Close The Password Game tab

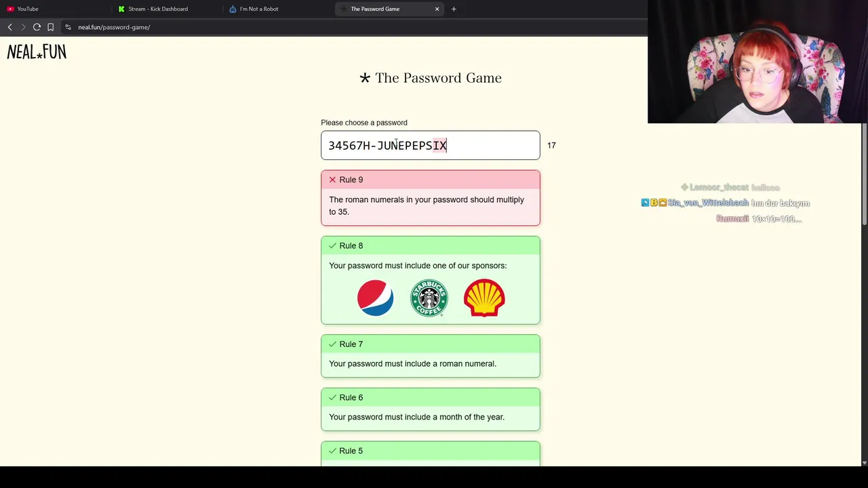click(x=437, y=9)
